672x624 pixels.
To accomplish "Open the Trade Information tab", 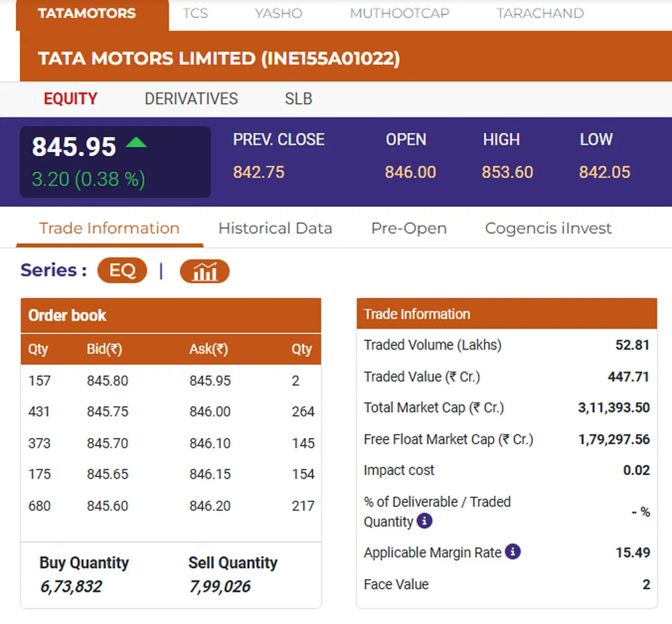I will pos(109,229).
